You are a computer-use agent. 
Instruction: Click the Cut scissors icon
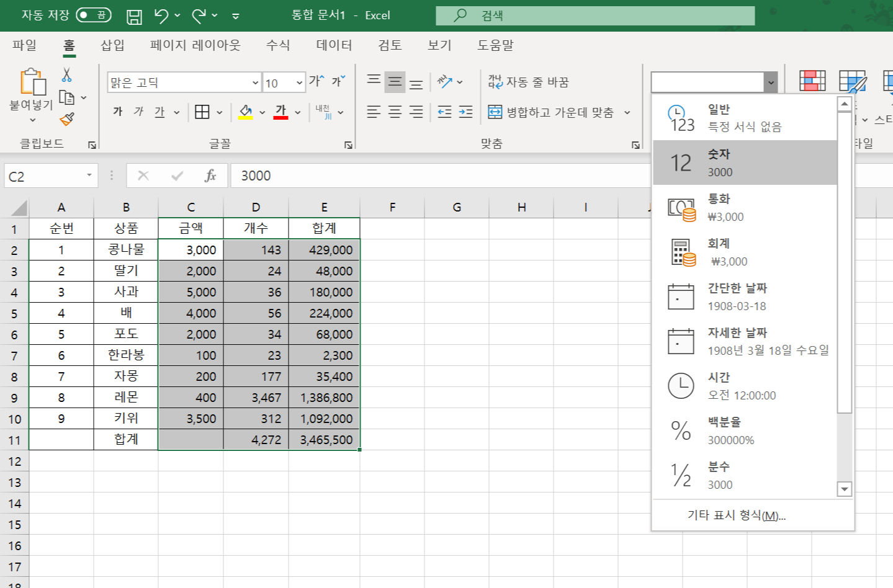66,75
